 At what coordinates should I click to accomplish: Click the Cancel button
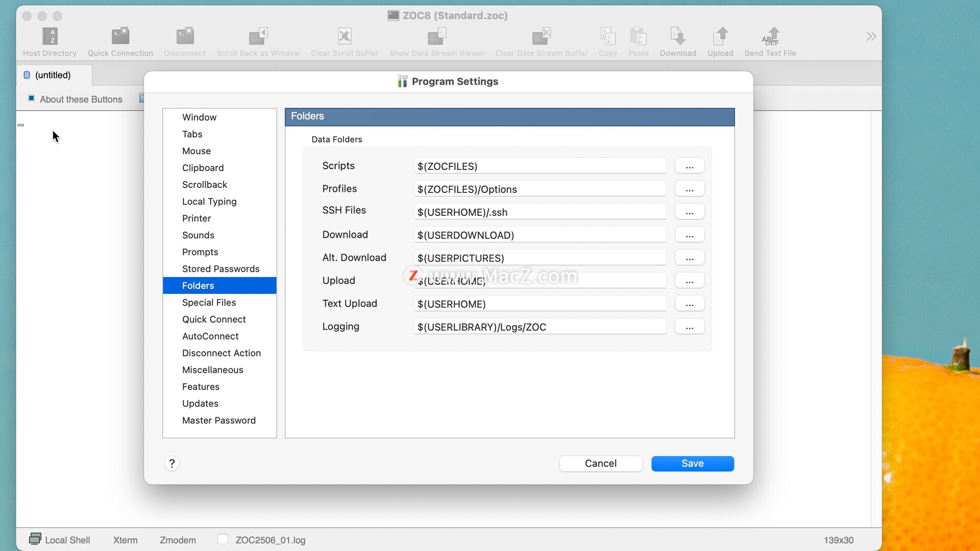[x=601, y=463]
